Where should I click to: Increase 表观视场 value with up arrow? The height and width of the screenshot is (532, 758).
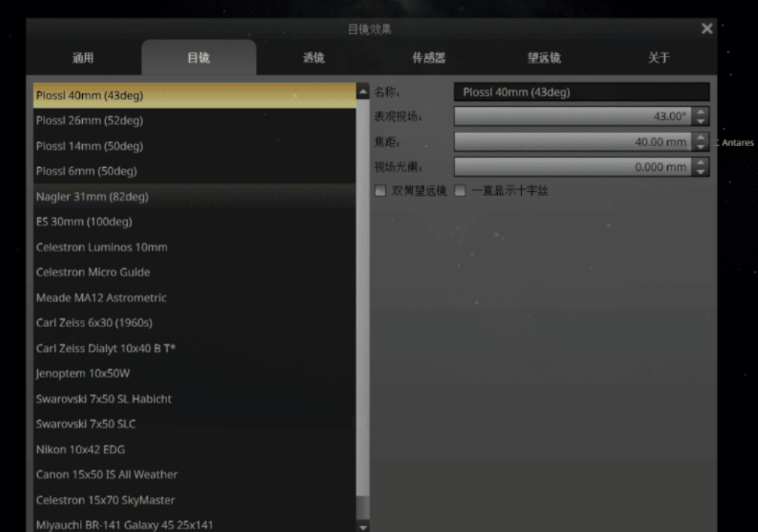pyautogui.click(x=701, y=112)
